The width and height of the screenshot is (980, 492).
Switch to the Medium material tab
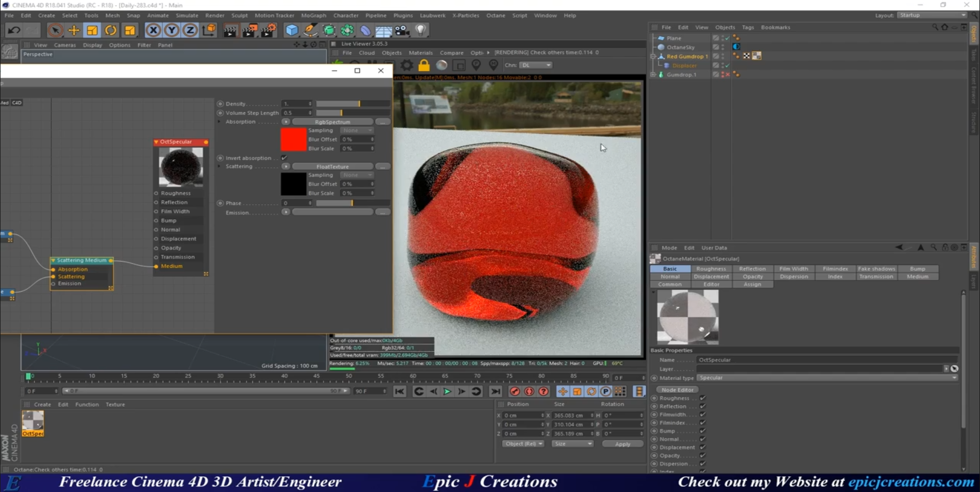[917, 276]
